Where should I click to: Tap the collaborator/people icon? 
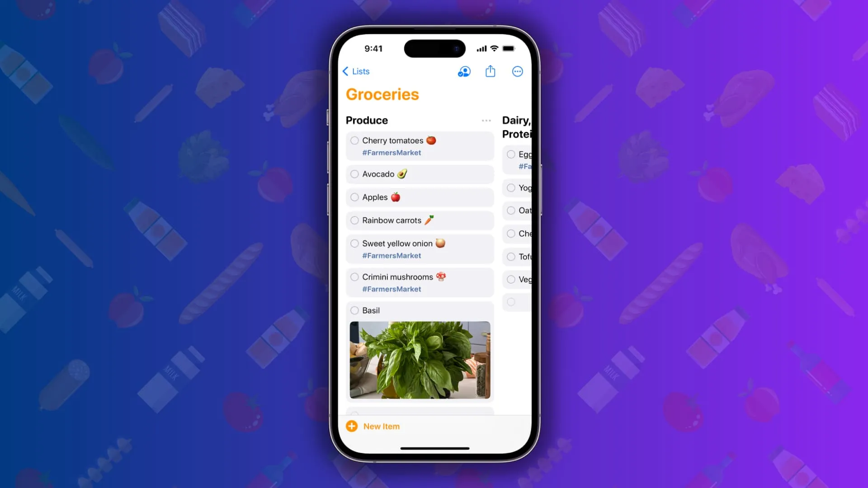pyautogui.click(x=464, y=71)
